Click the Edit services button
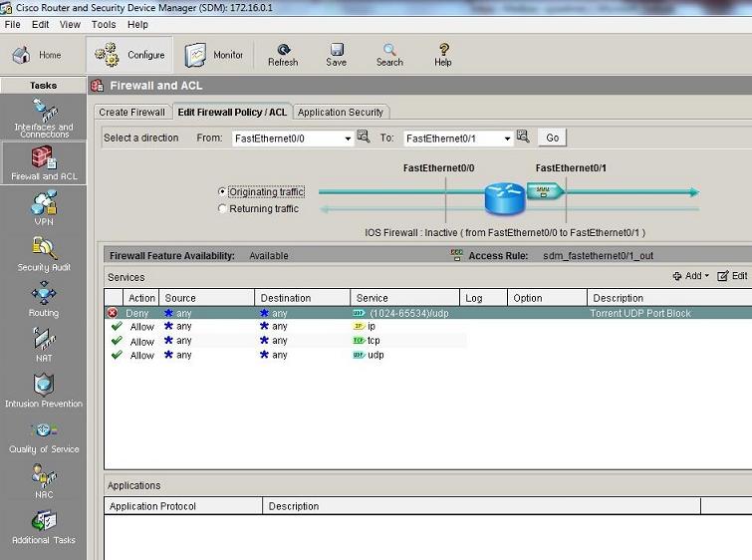 click(x=732, y=276)
